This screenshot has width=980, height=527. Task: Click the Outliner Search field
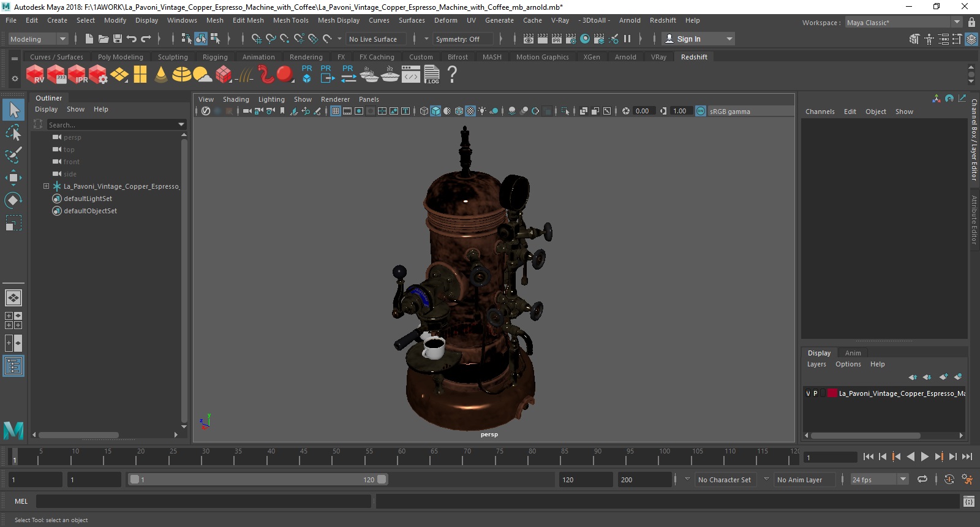tap(112, 124)
